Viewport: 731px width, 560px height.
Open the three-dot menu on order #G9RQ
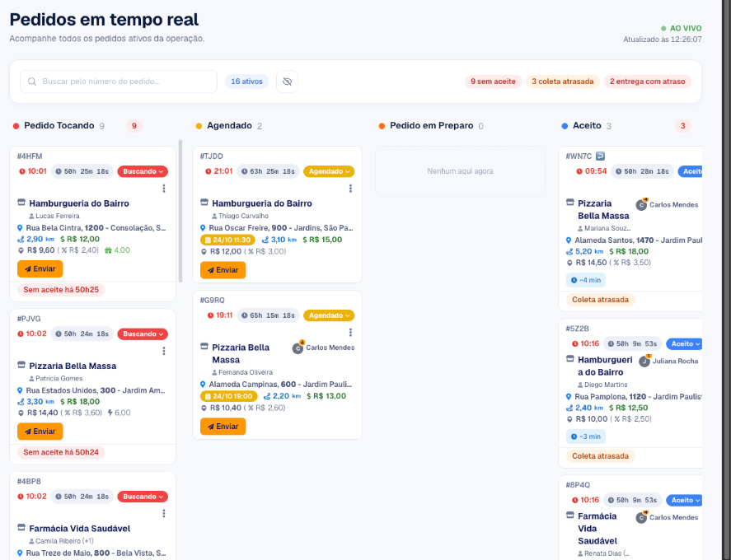350,332
